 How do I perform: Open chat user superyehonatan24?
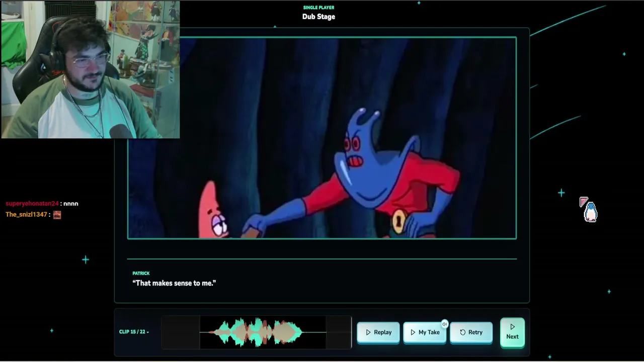(x=32, y=204)
